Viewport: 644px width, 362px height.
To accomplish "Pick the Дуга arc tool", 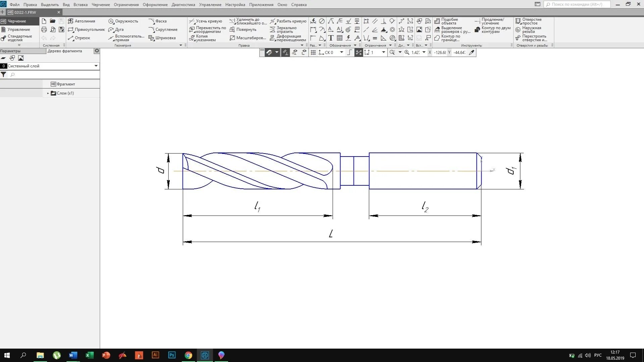I will (116, 29).
